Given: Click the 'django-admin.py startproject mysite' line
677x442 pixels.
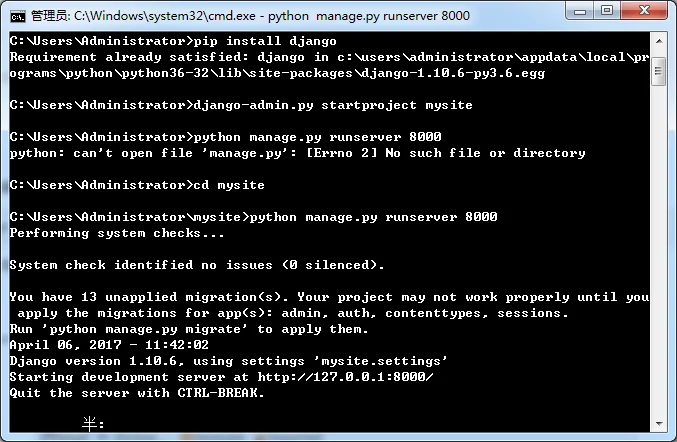Looking at the screenshot, I should pyautogui.click(x=241, y=105).
